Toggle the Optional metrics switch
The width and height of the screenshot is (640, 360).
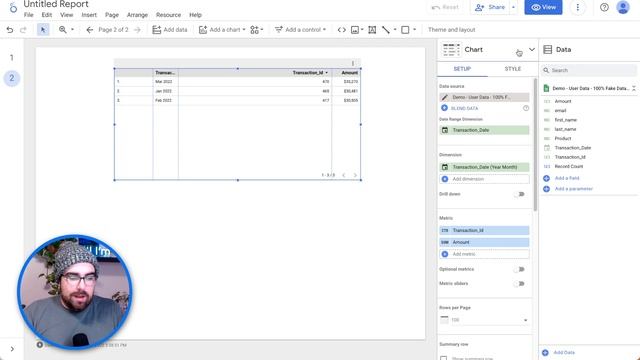[519, 269]
